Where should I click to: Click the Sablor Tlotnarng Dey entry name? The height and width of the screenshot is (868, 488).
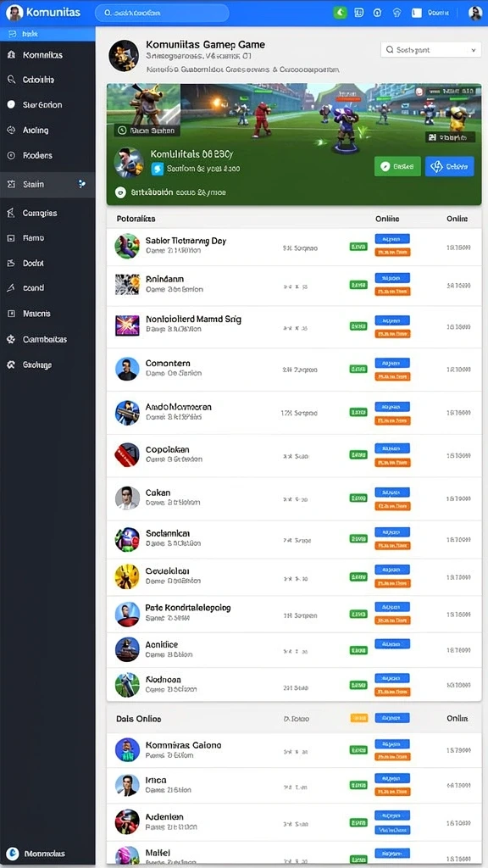[x=186, y=241]
